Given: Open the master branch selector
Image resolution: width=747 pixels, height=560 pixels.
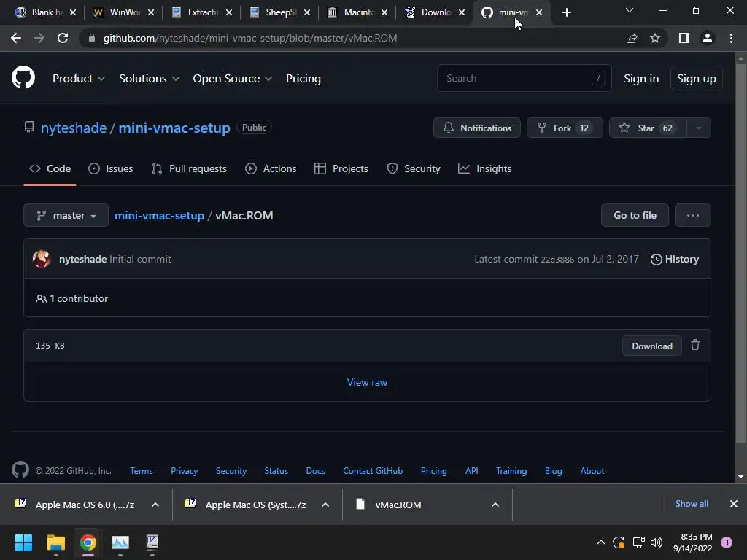Looking at the screenshot, I should point(66,215).
